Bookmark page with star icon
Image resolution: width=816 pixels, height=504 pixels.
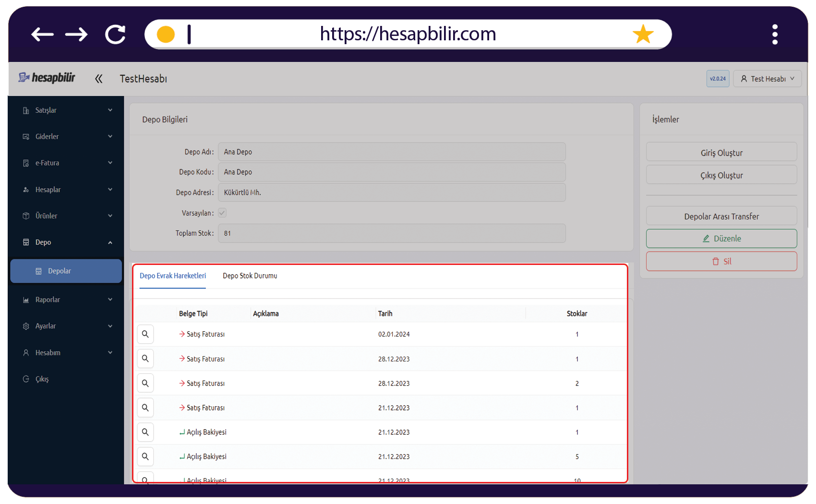(x=643, y=34)
